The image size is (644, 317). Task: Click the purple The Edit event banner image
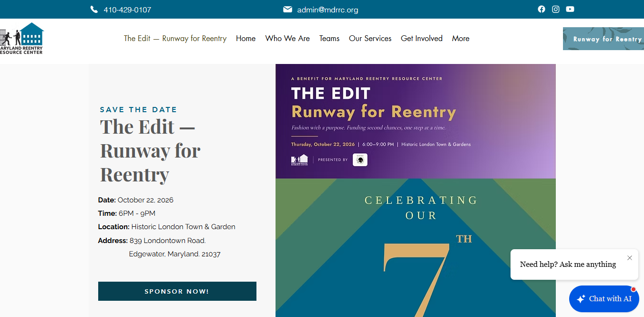[x=416, y=121]
